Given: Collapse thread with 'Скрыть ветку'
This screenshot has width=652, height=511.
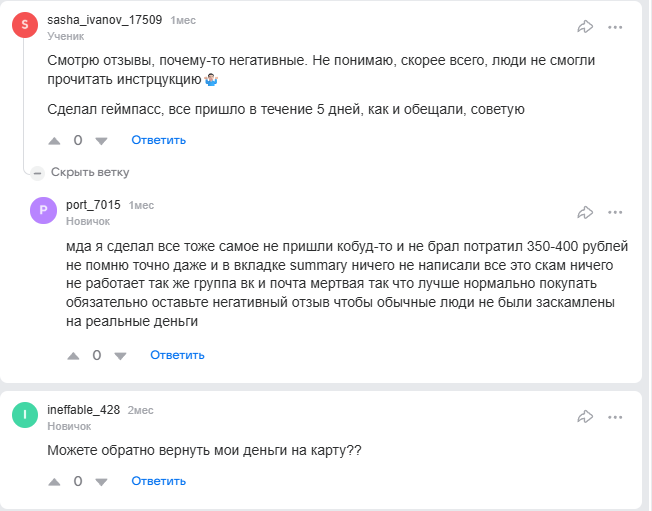Looking at the screenshot, I should (82, 172).
